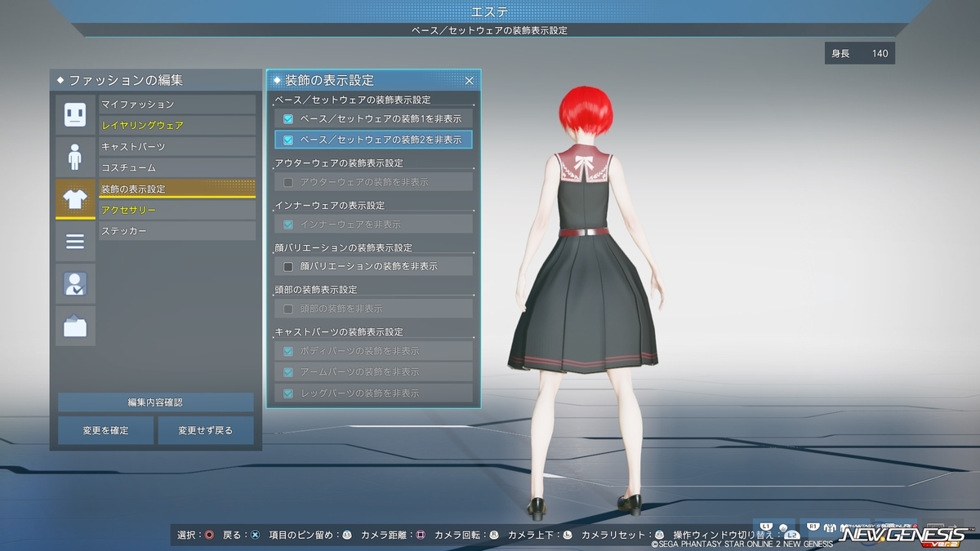Screen dimensions: 980x551
Task: Open 編集内容確認 review button
Action: [x=156, y=402]
